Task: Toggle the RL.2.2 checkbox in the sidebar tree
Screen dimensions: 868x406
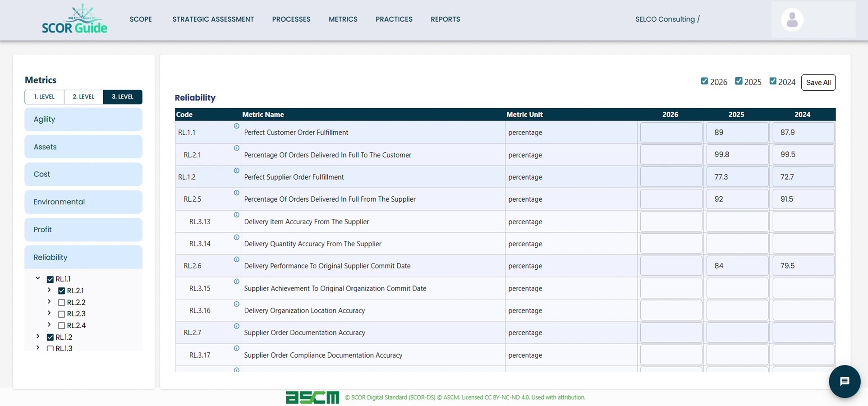Action: 62,302
